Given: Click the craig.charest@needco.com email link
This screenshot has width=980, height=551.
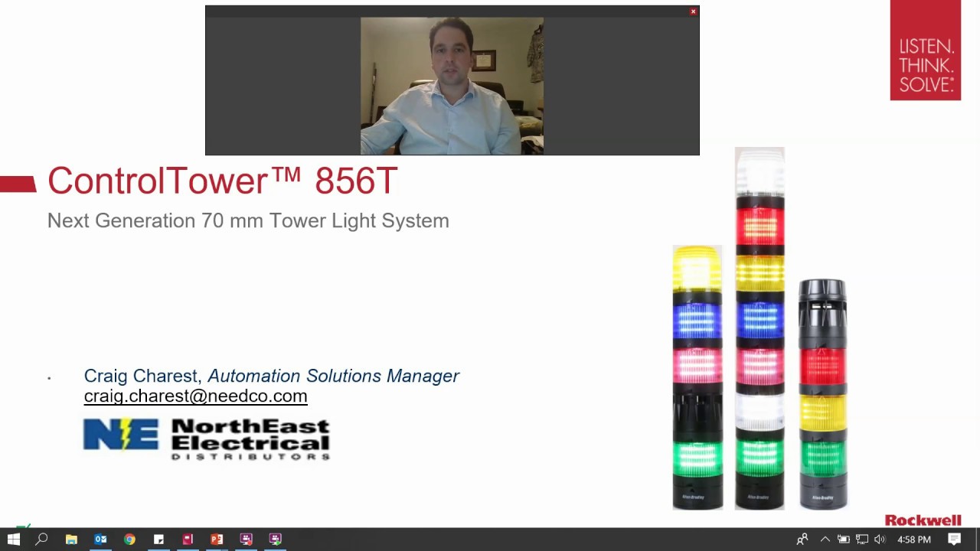Looking at the screenshot, I should coord(195,396).
